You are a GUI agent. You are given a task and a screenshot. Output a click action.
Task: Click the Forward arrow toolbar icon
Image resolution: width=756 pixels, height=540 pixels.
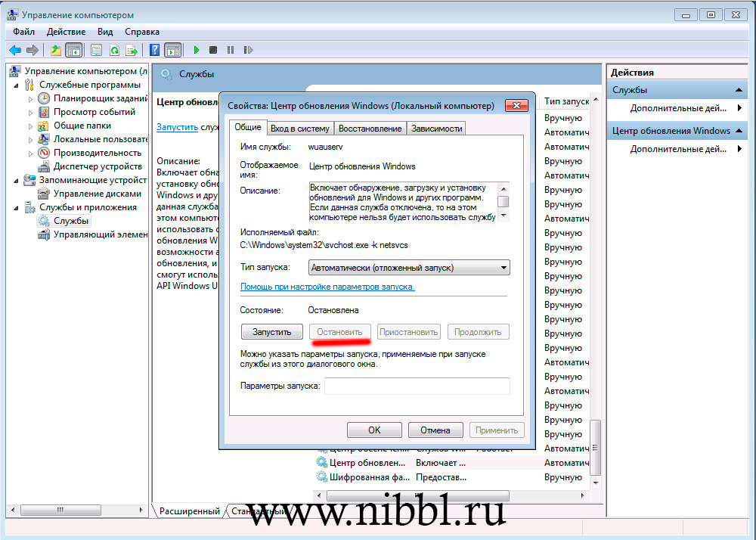pos(33,50)
